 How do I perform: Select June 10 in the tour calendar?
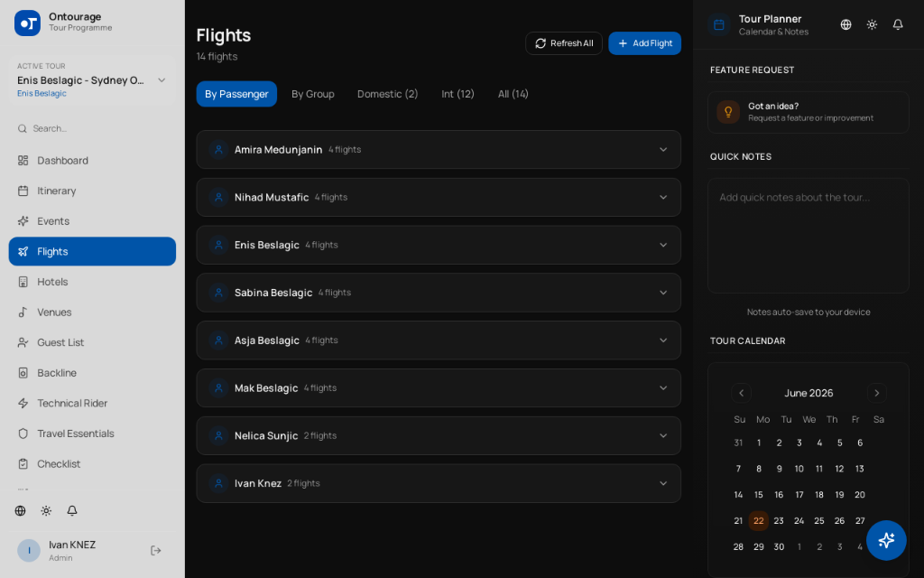click(799, 469)
